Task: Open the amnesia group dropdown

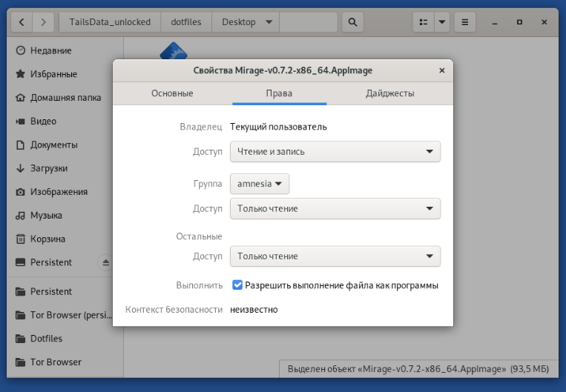Action: click(259, 184)
